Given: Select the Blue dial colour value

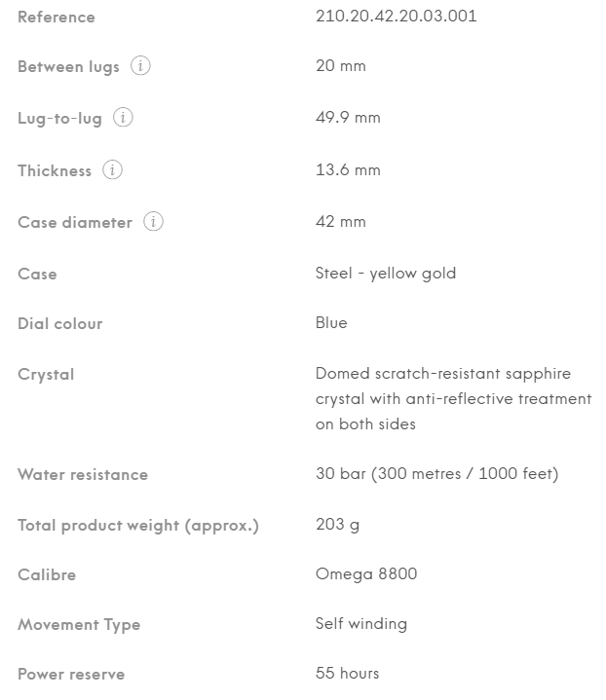Looking at the screenshot, I should pos(331,323).
